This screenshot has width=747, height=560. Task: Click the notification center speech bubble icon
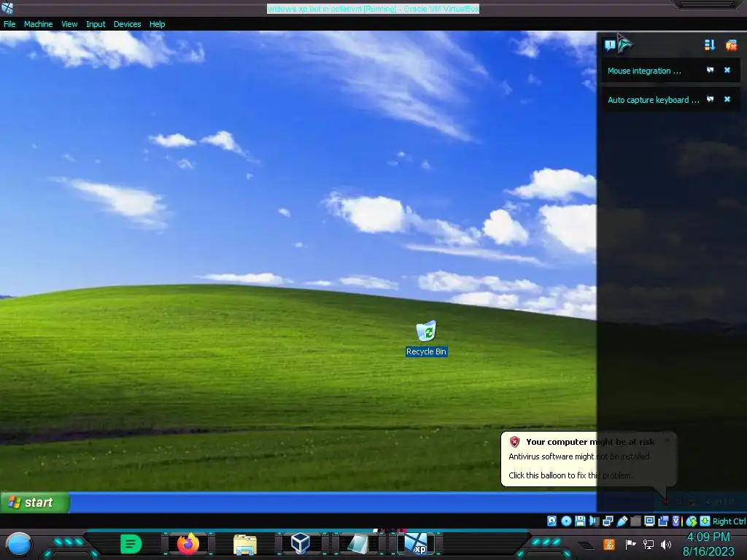point(610,45)
